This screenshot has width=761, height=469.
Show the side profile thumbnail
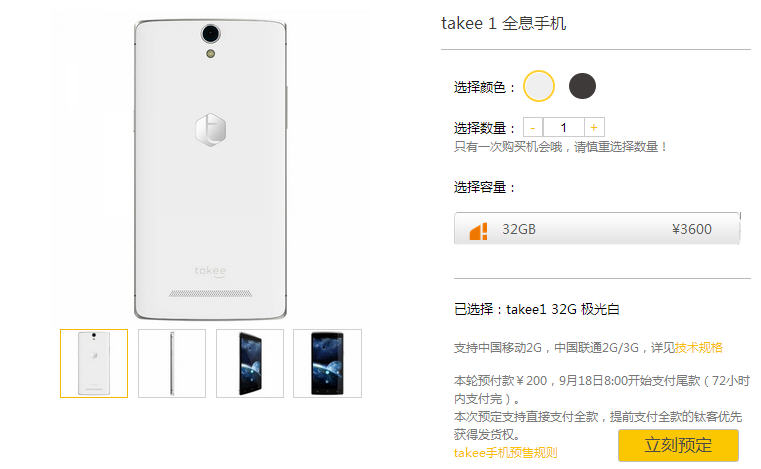tap(172, 363)
